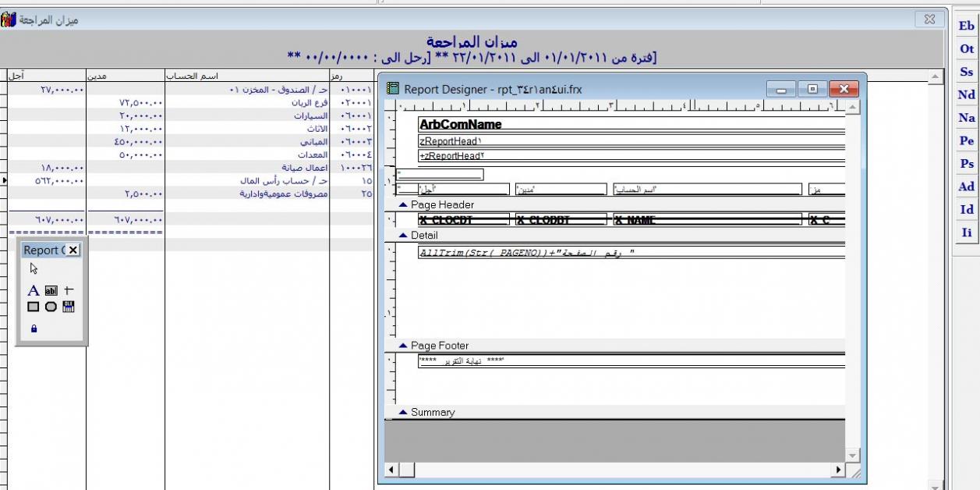Open the Ii side tab

[967, 233]
